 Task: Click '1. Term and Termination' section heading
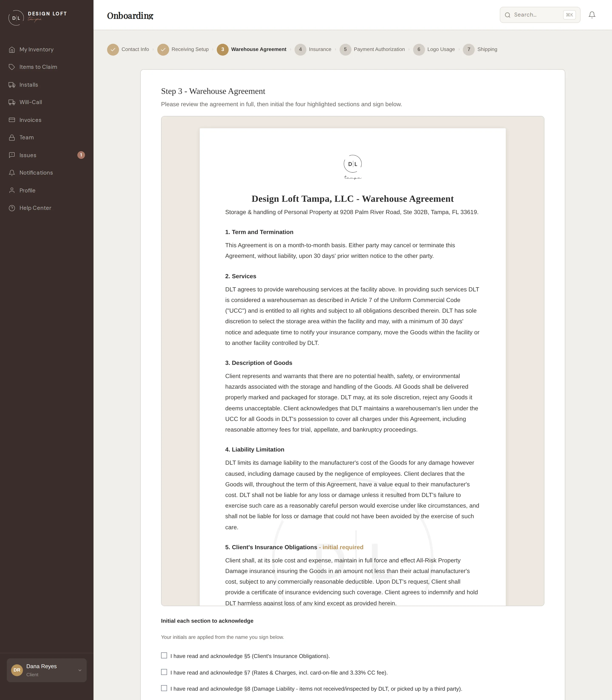(259, 232)
